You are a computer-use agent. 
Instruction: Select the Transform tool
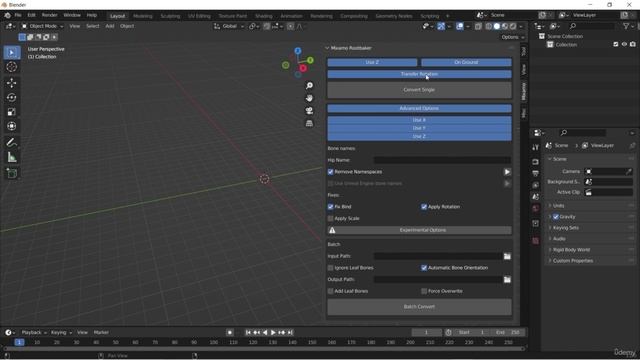(12, 126)
